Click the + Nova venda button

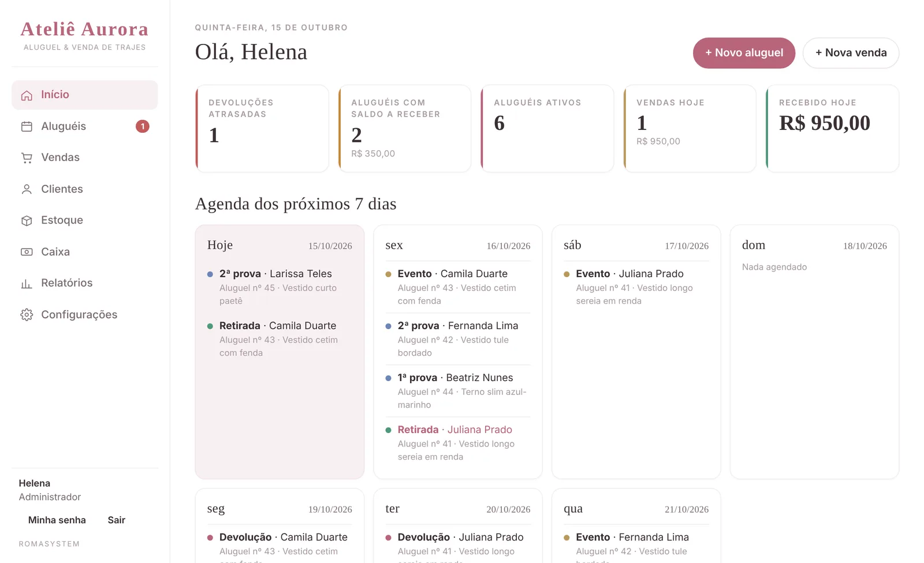point(851,53)
